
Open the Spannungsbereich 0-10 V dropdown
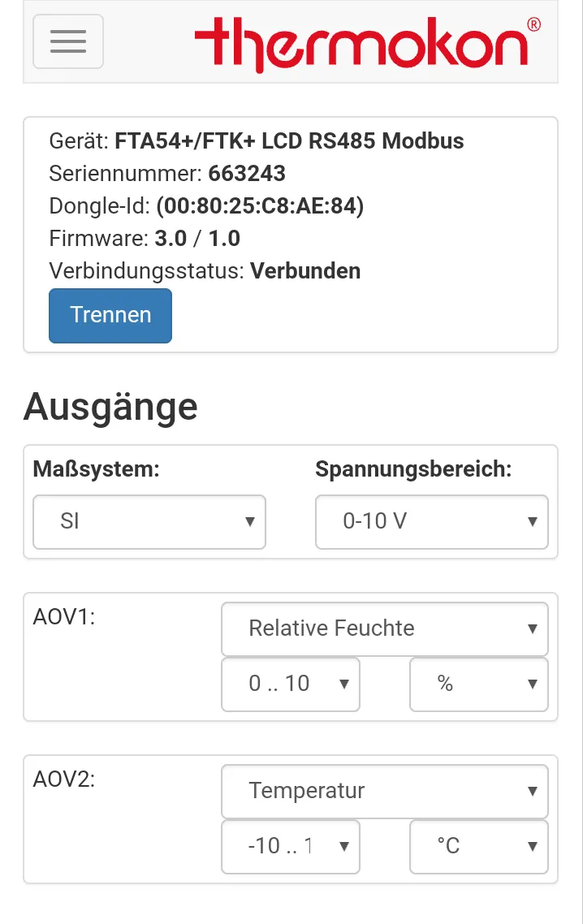point(431,521)
